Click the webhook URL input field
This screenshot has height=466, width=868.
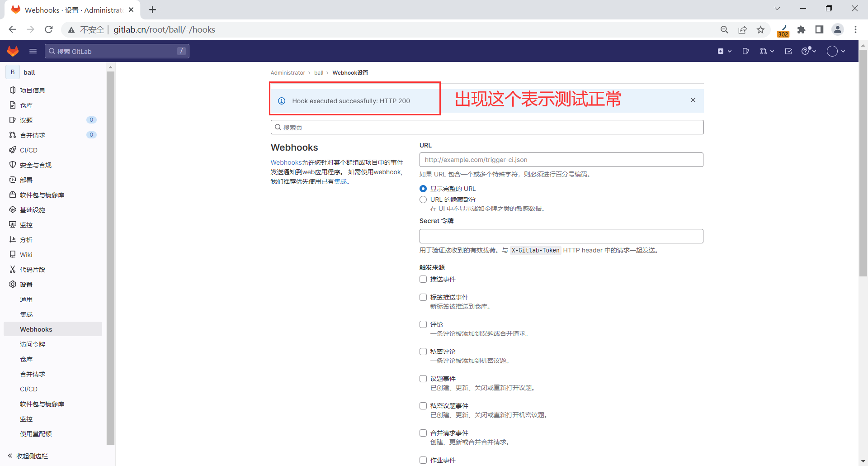(x=561, y=160)
